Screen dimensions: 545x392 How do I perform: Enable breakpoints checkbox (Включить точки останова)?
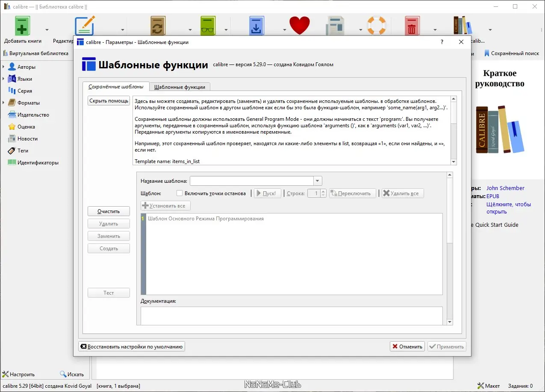pos(180,193)
